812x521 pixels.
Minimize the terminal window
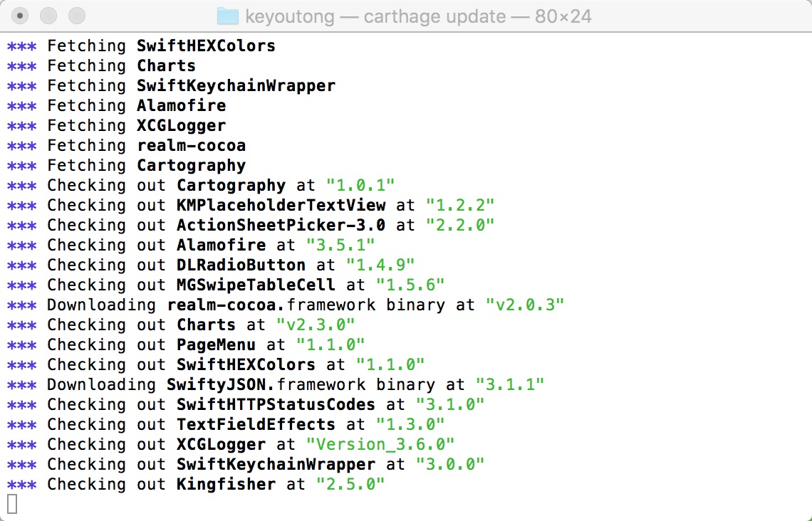[48, 15]
